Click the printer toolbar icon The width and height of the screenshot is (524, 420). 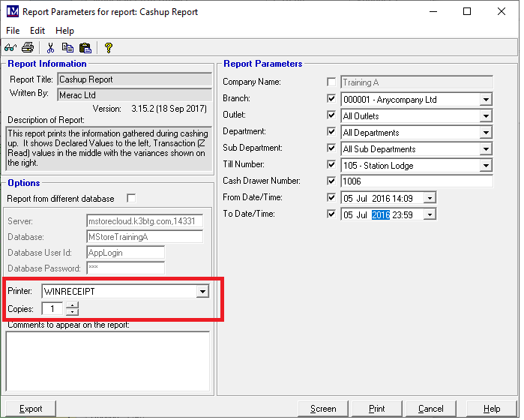(28, 48)
